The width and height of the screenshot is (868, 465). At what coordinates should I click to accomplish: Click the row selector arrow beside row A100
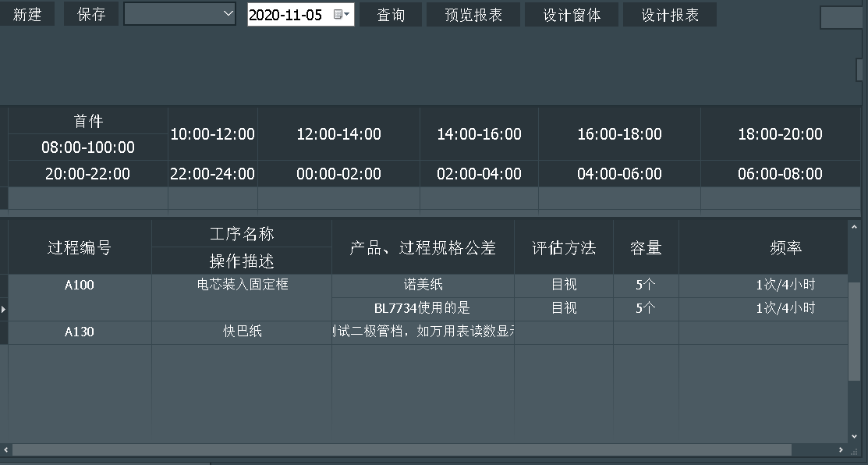tap(3, 308)
